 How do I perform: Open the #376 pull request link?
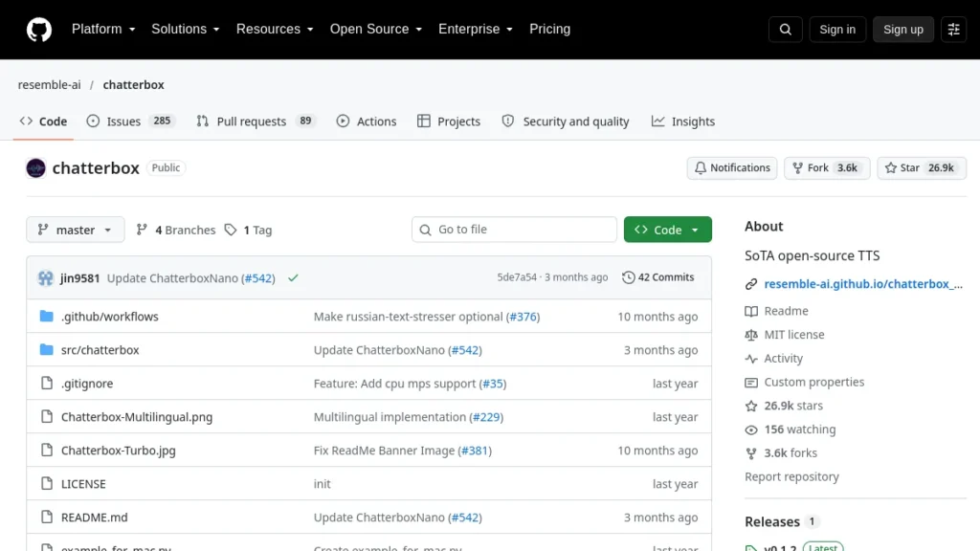pyautogui.click(x=523, y=316)
